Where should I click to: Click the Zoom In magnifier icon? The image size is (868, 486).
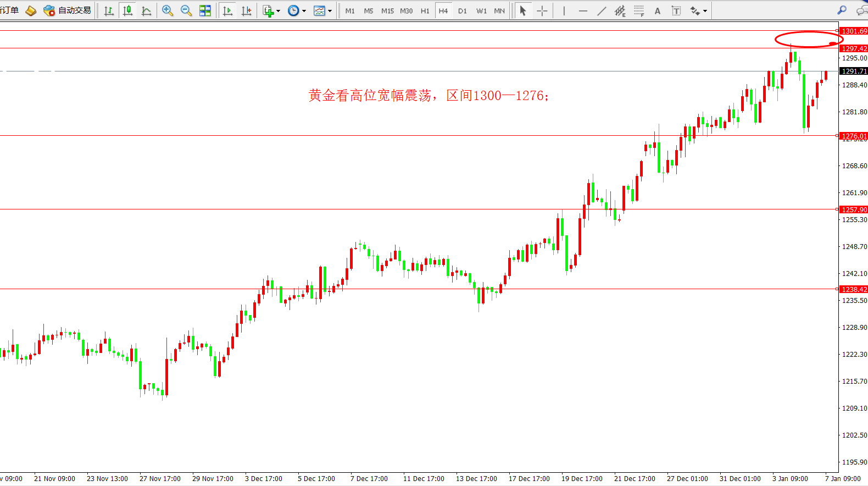coord(168,10)
